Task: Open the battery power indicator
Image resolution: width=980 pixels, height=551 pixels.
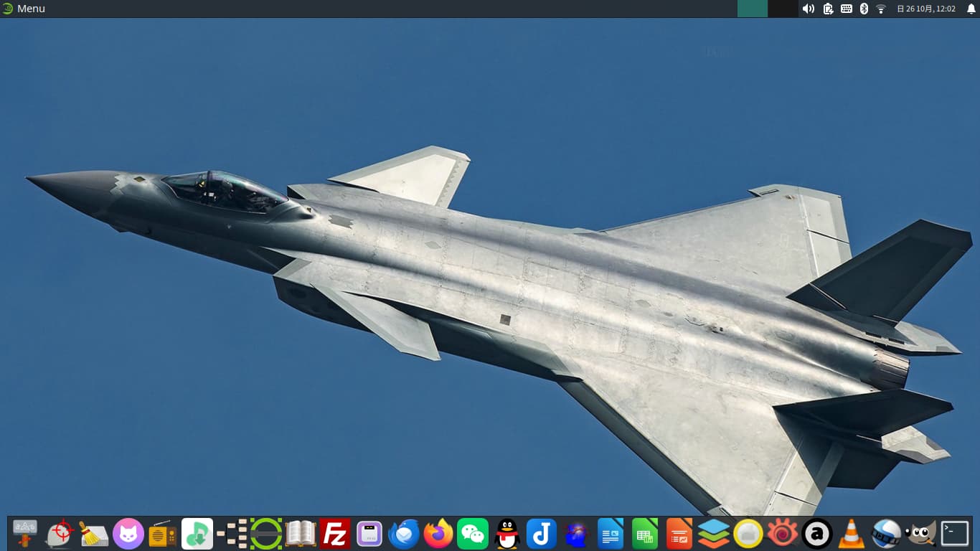Action: tap(828, 9)
